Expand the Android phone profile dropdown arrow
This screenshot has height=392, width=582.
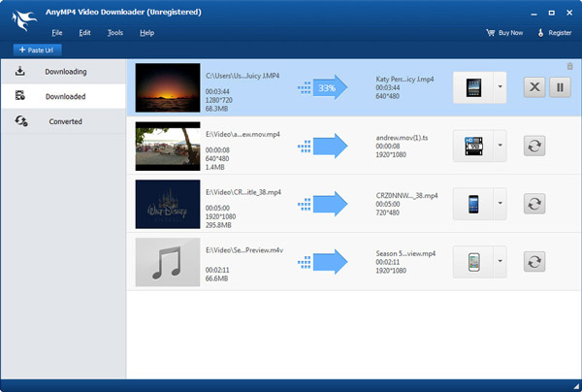[x=500, y=204]
